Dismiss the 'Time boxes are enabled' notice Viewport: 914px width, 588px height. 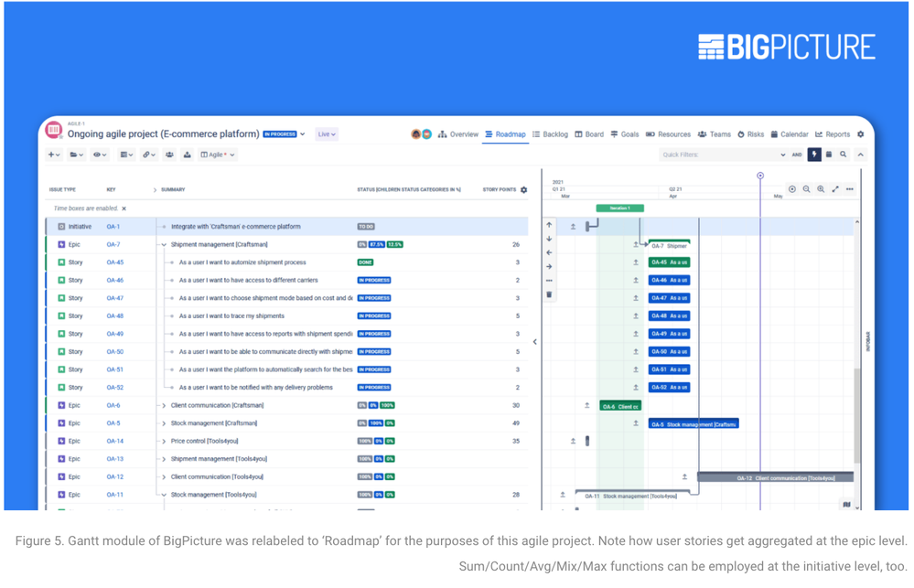124,208
